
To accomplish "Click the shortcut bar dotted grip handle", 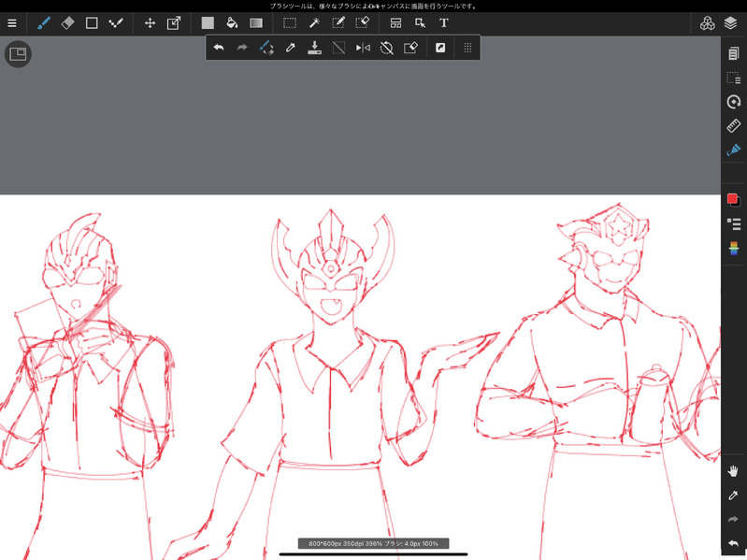I will tap(467, 48).
